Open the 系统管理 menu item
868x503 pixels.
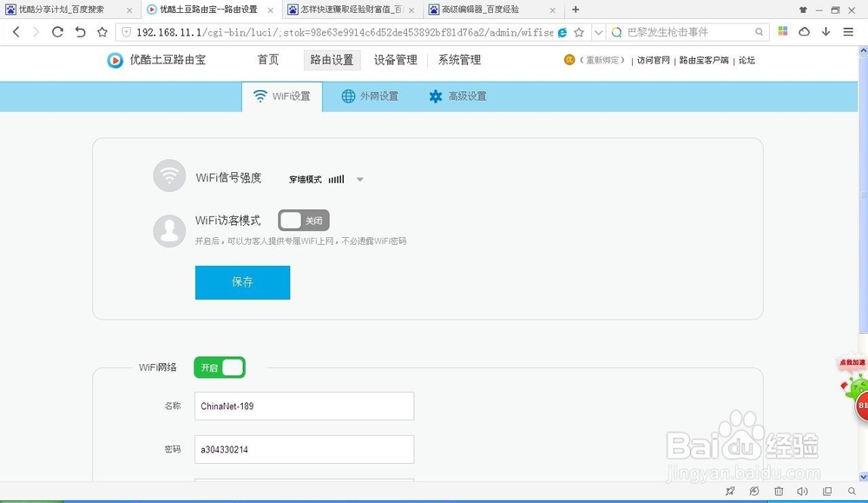[459, 60]
